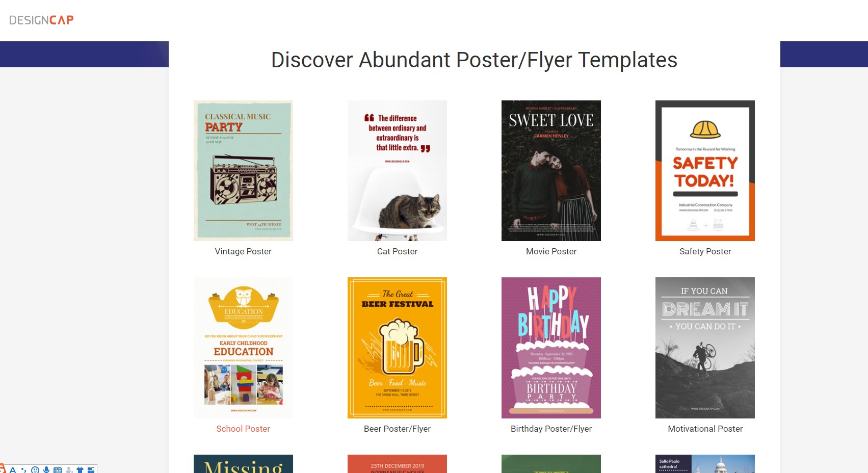Toggle the 'A' language mode in IME toolbar

(13, 469)
